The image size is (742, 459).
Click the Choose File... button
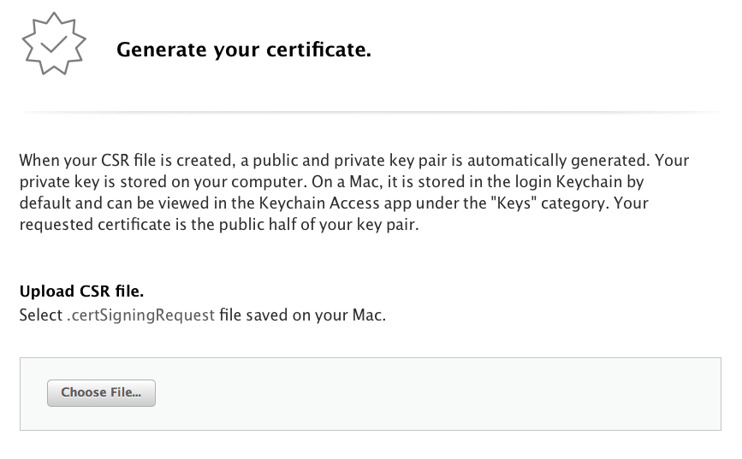pos(101,393)
